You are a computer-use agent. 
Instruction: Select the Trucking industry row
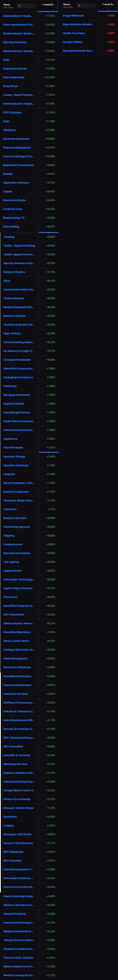(x=30, y=237)
